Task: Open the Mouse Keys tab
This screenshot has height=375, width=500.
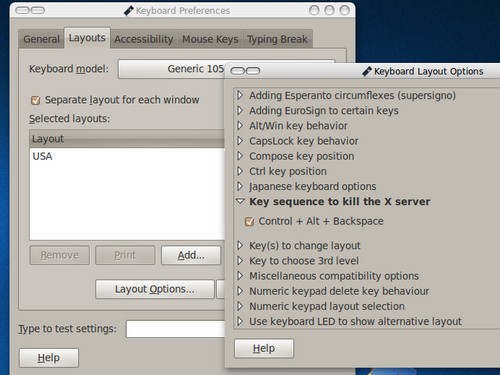Action: click(x=210, y=39)
